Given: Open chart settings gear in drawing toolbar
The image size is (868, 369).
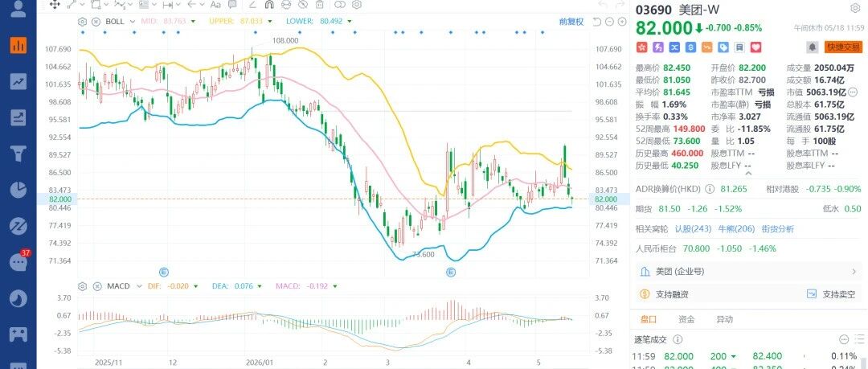Looking at the screenshot, I should 357,5.
